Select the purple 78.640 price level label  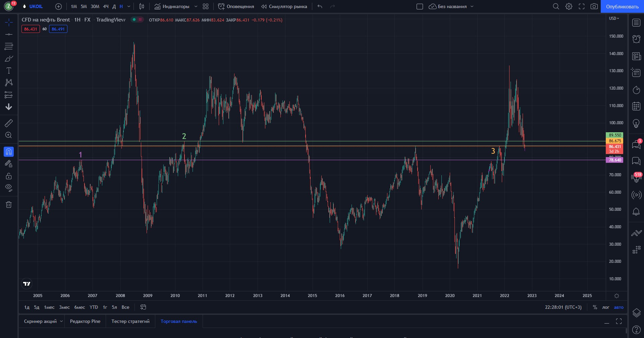(615, 160)
